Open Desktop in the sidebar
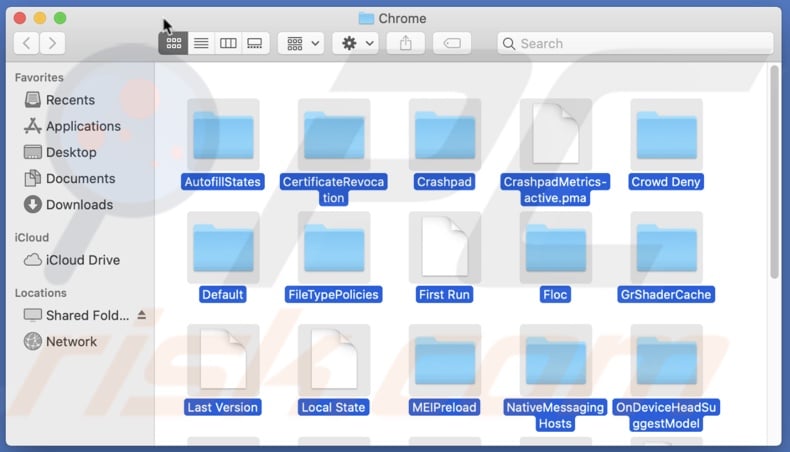 point(60,152)
